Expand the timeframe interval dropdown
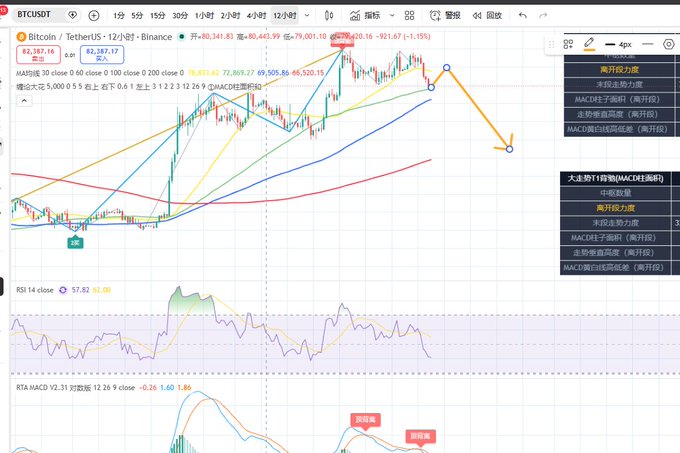680x453 pixels. tap(307, 16)
